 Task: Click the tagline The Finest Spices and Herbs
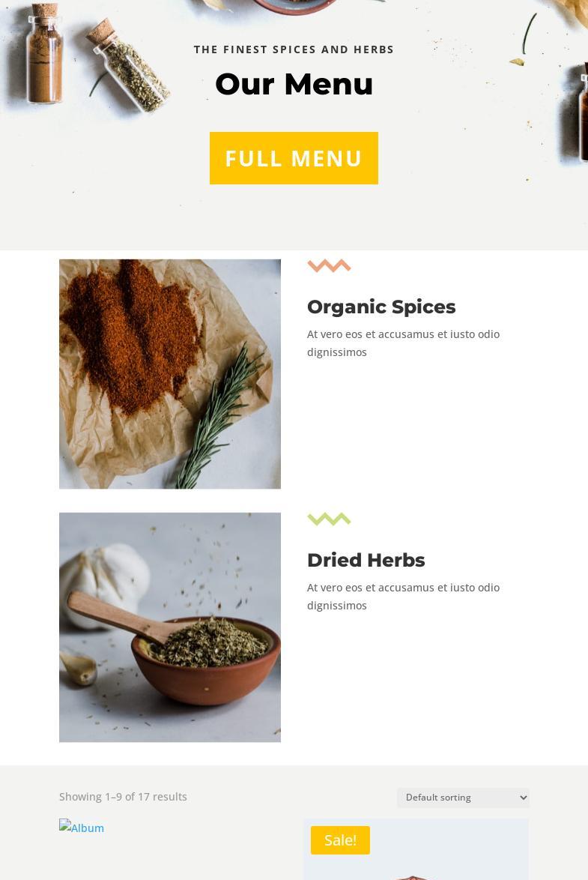[x=294, y=49]
